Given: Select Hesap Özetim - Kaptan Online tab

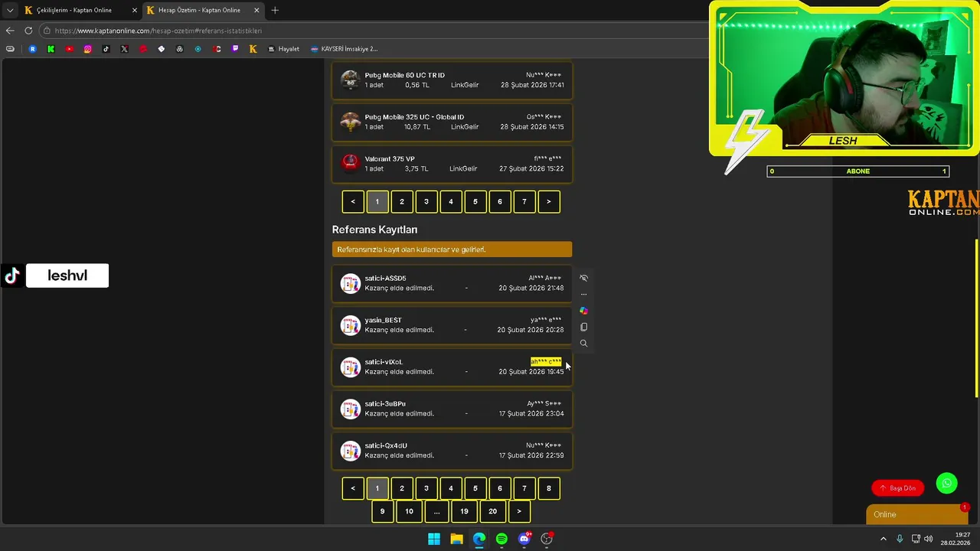Looking at the screenshot, I should pos(203,10).
